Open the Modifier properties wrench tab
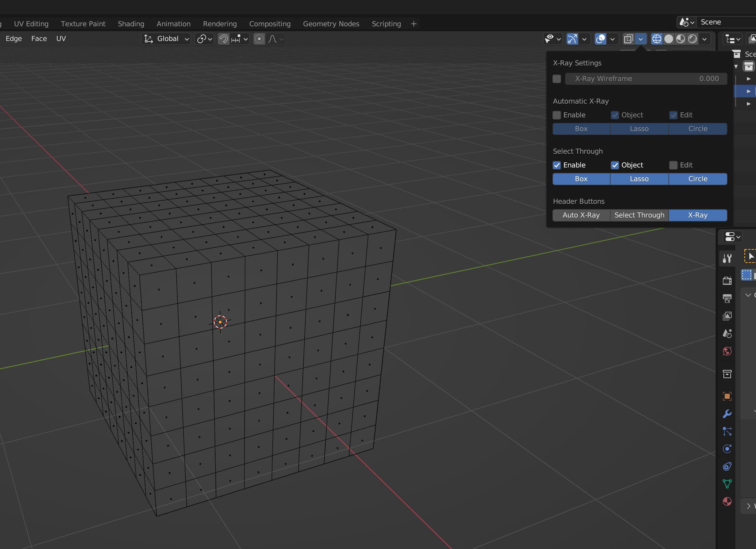This screenshot has width=756, height=549. pos(727,413)
